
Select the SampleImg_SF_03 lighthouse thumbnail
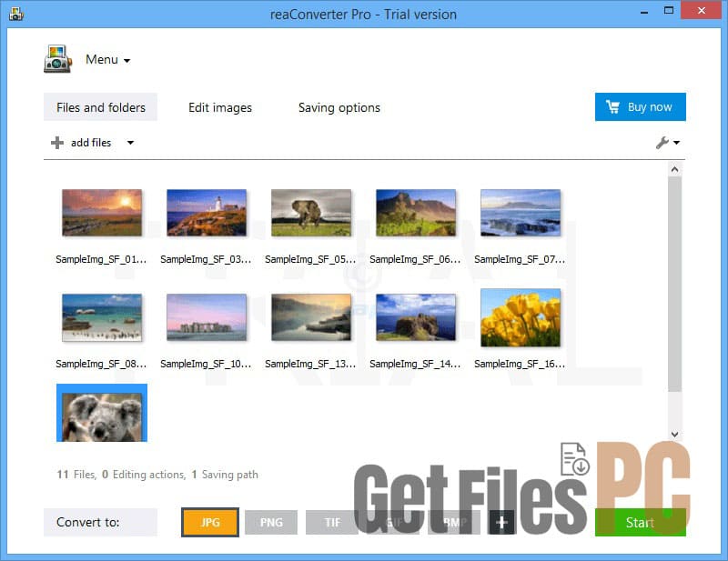[x=207, y=213]
